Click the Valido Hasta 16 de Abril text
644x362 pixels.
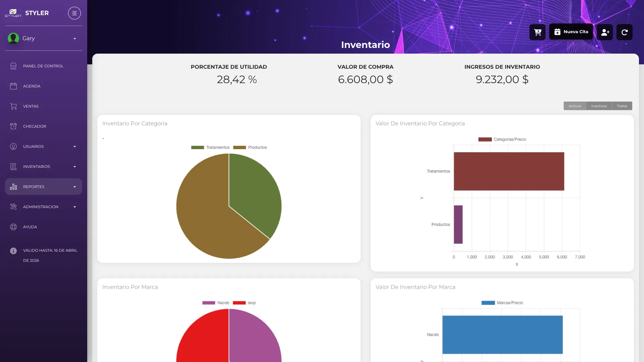click(x=50, y=255)
